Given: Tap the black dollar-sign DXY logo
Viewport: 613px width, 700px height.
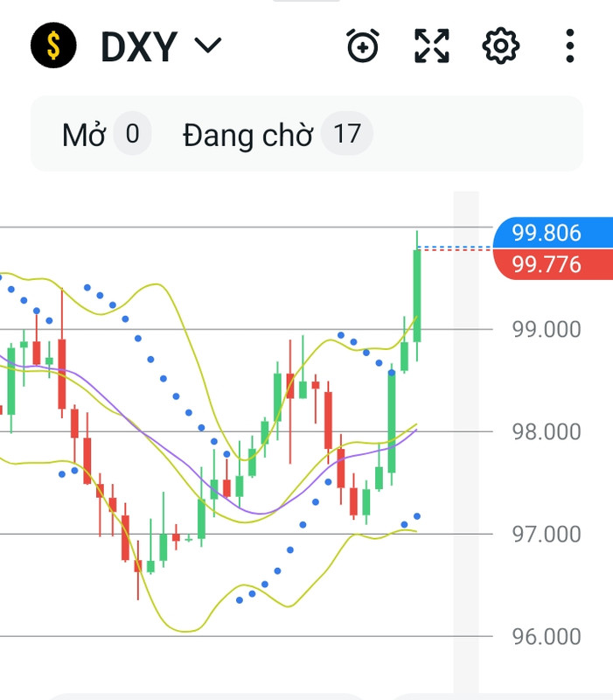Looking at the screenshot, I should pyautogui.click(x=53, y=45).
